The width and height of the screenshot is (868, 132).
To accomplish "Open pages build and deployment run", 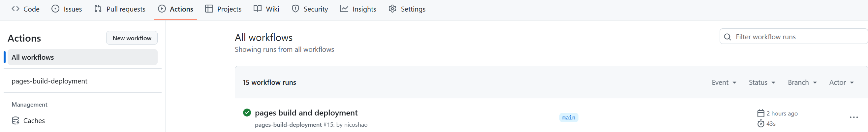I will [306, 113].
